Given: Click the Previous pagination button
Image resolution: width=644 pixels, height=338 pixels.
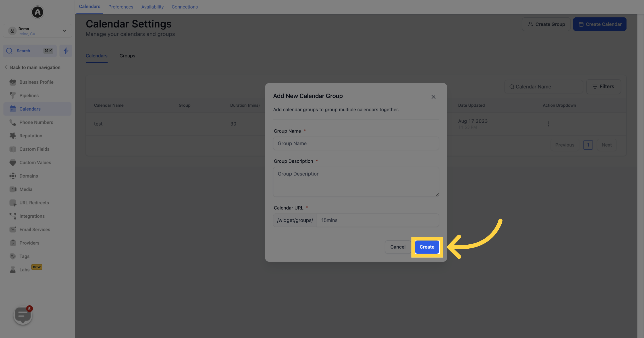Looking at the screenshot, I should point(565,145).
